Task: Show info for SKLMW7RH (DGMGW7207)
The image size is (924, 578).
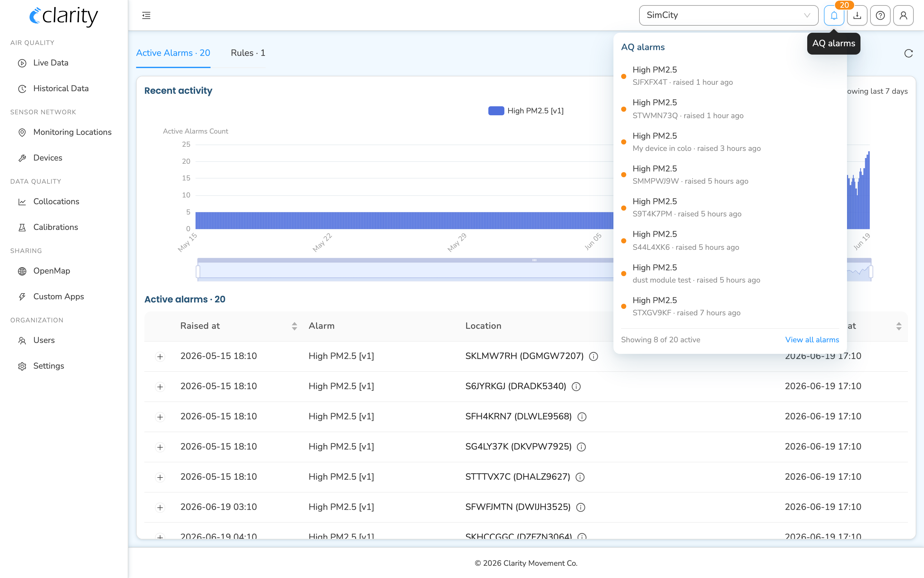Action: click(593, 357)
